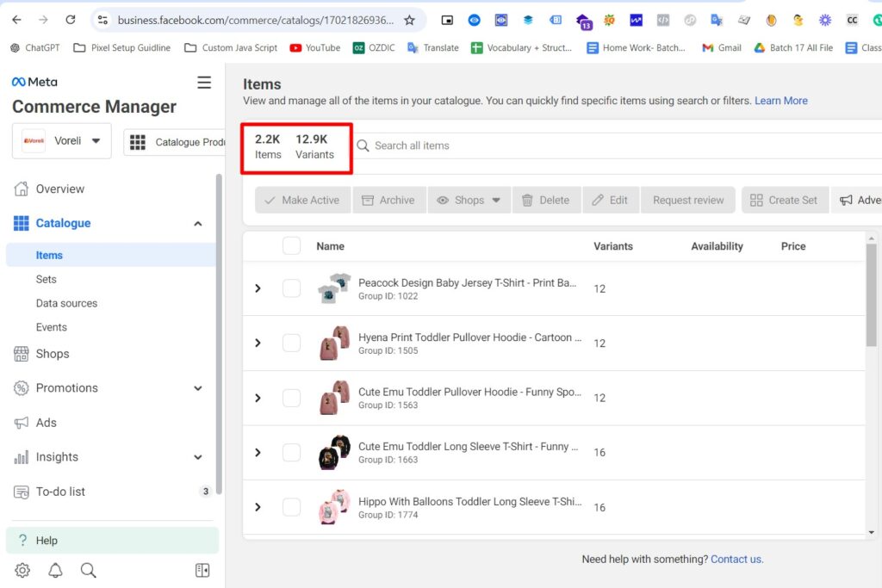
Task: Click the Edit button
Action: 611,200
